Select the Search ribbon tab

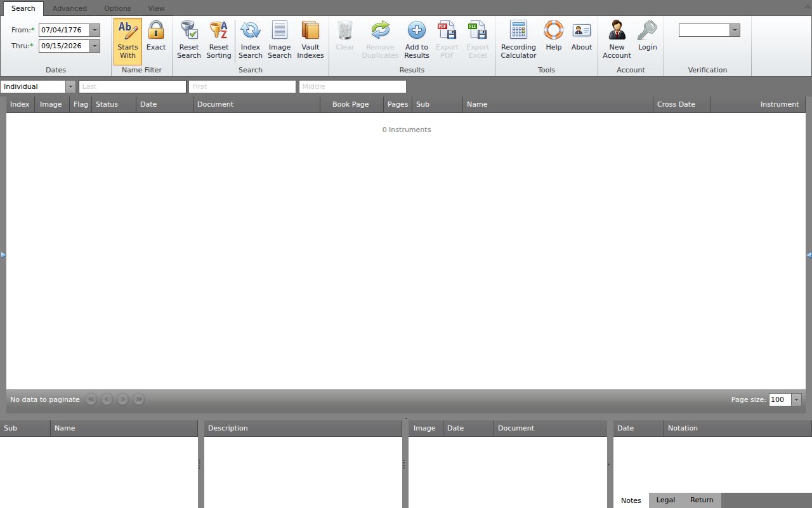point(23,8)
